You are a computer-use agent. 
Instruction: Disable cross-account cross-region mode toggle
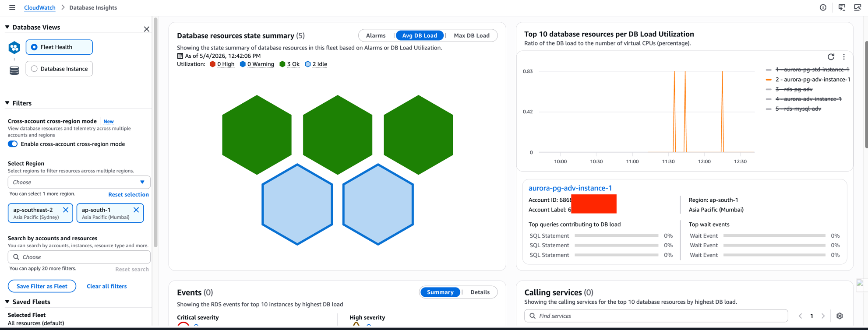click(13, 144)
